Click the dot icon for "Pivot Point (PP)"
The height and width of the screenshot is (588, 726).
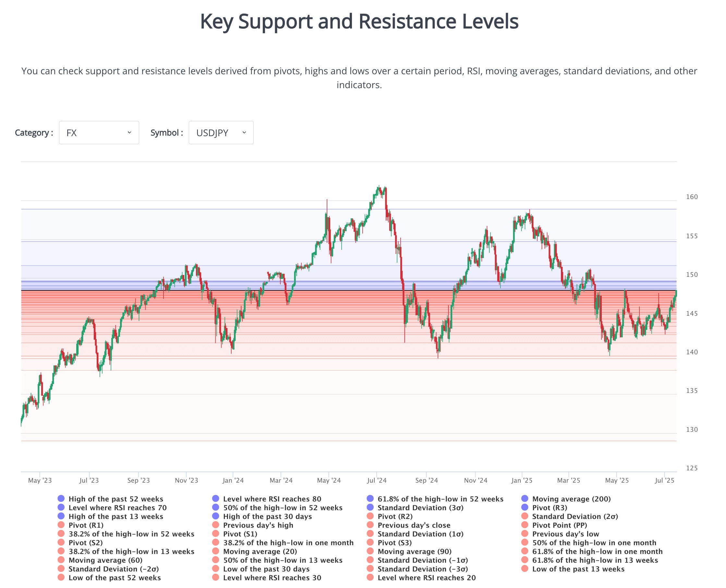pyautogui.click(x=525, y=525)
